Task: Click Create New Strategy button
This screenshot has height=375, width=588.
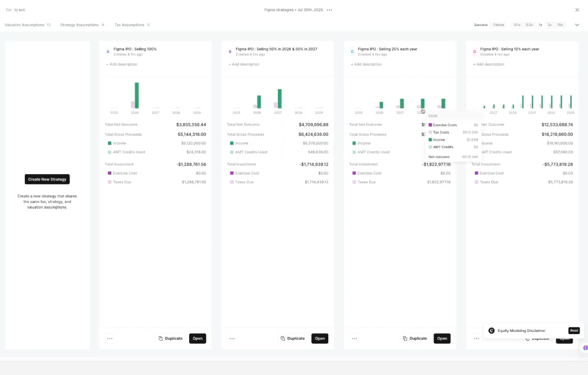Action: pyautogui.click(x=47, y=179)
